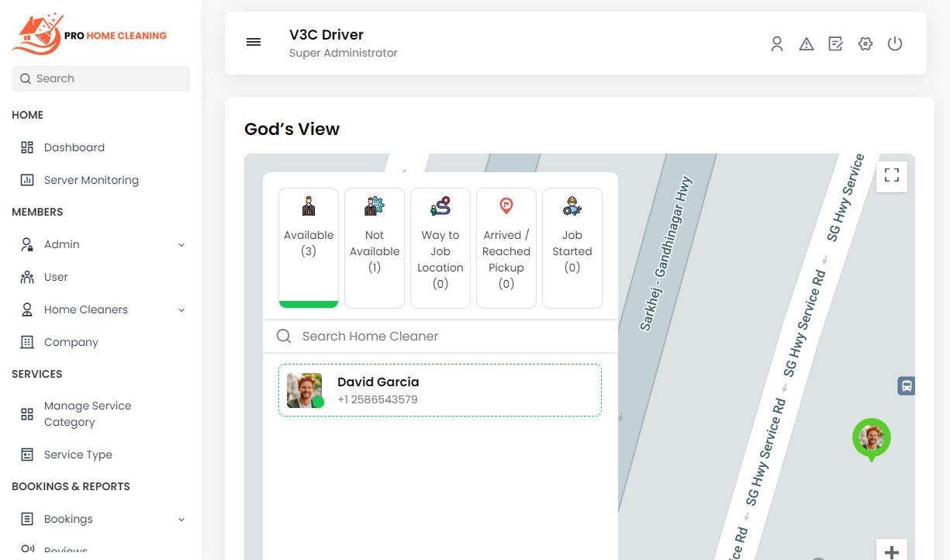
Task: Filter by Arrived / Reached Pickup
Action: tap(506, 247)
